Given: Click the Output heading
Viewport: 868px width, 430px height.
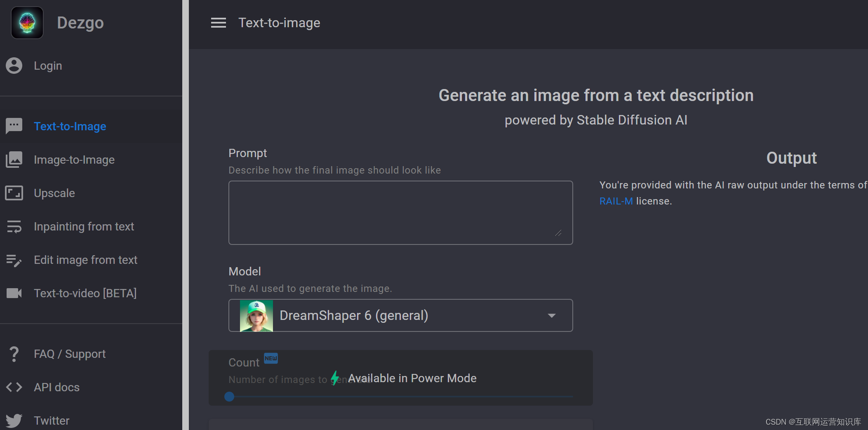Looking at the screenshot, I should 791,158.
